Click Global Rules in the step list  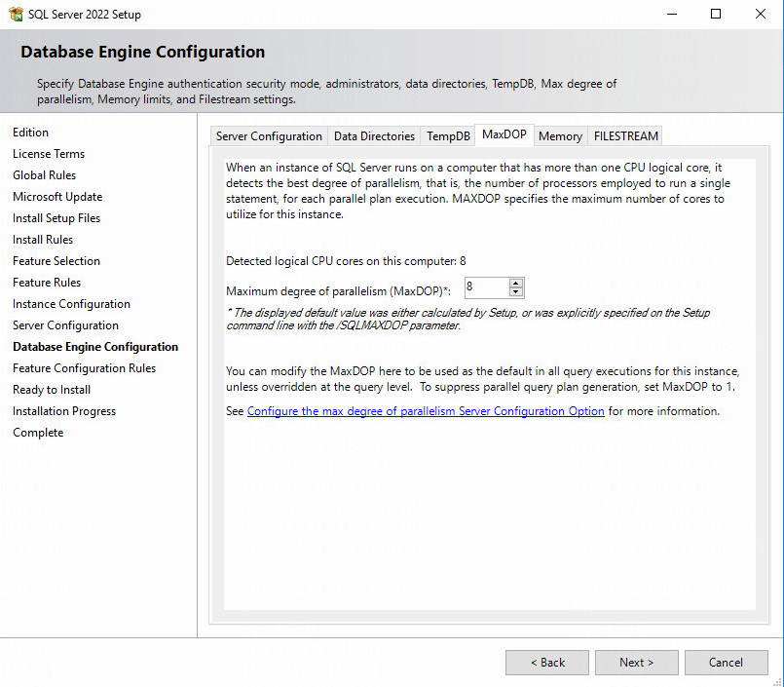[45, 175]
